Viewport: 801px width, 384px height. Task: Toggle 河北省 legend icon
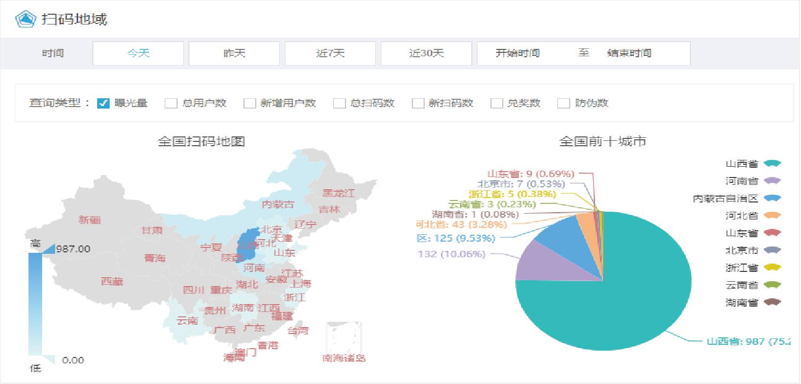[773, 215]
